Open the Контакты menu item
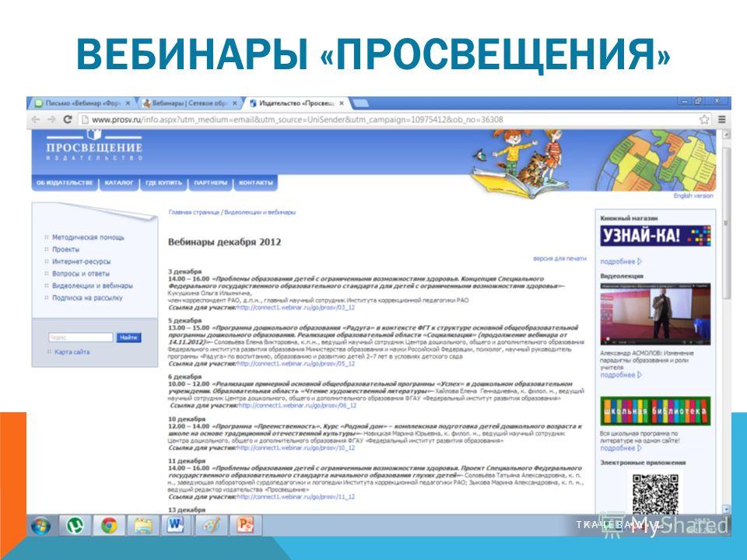Viewport: 747px width, 560px height. (256, 183)
